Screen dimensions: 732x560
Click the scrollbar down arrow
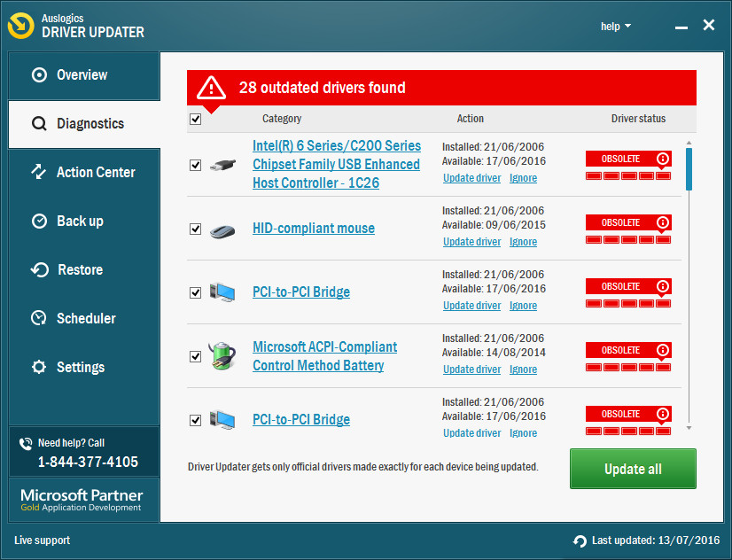689,428
